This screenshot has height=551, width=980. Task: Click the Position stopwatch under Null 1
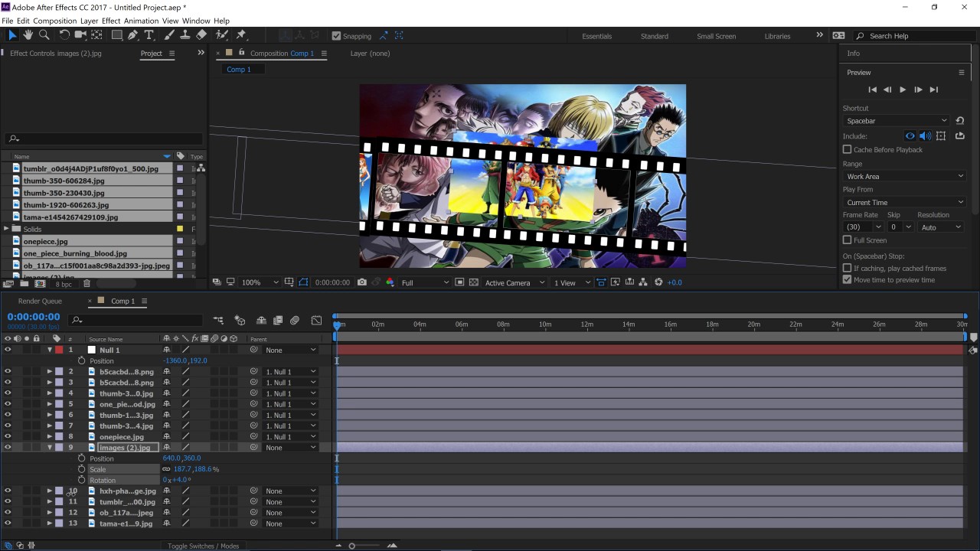(x=82, y=360)
